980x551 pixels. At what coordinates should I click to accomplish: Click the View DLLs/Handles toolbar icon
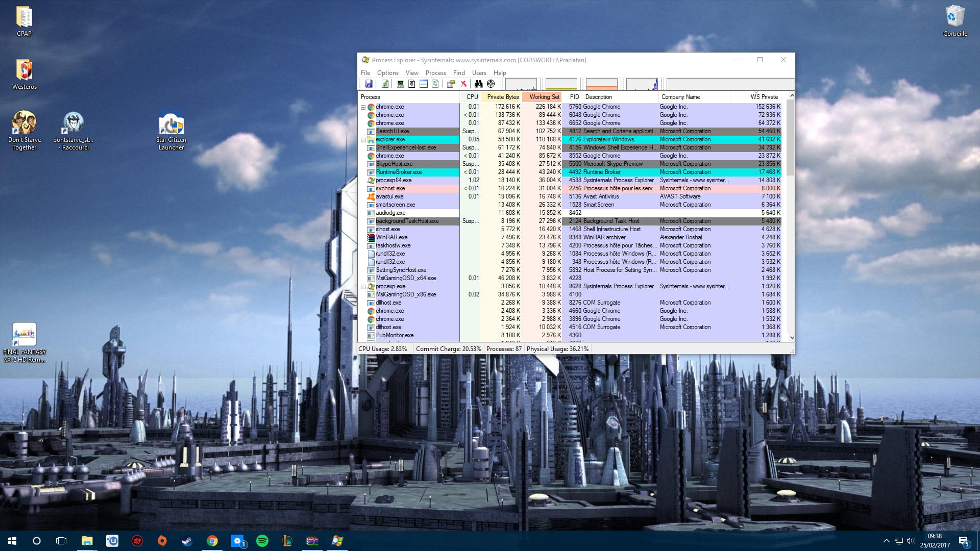(x=435, y=84)
